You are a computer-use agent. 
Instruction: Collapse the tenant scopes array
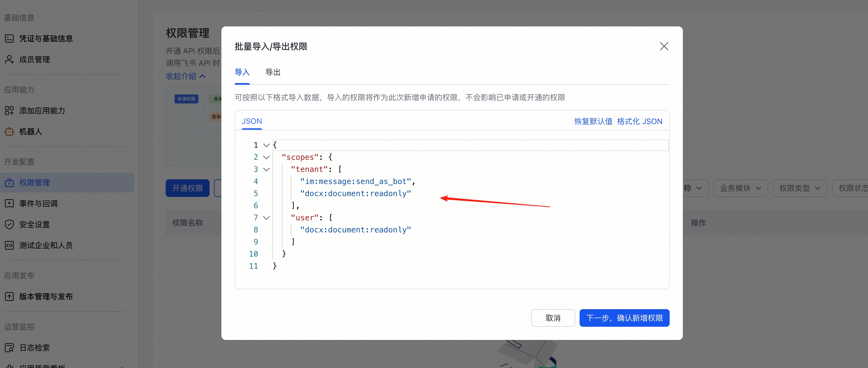(x=266, y=169)
